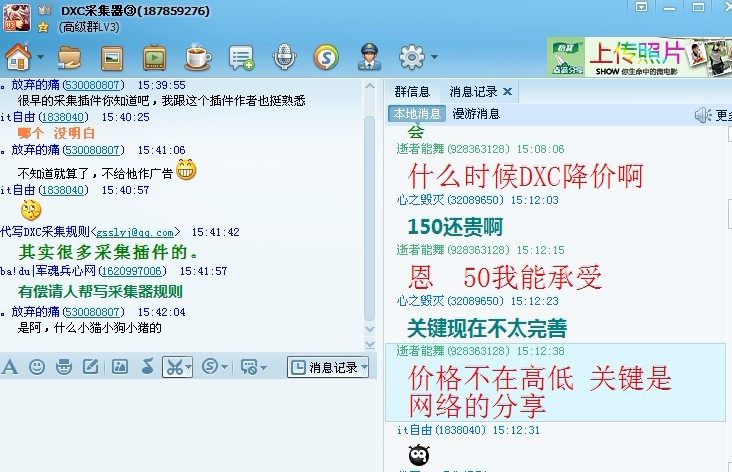Click the music note icon
732x472 pixels.
point(147,367)
